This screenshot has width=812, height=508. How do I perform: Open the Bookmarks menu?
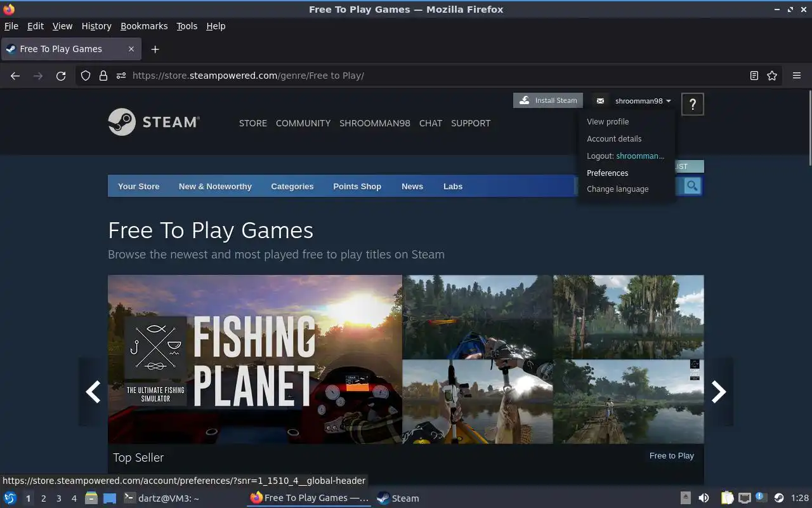tap(144, 26)
